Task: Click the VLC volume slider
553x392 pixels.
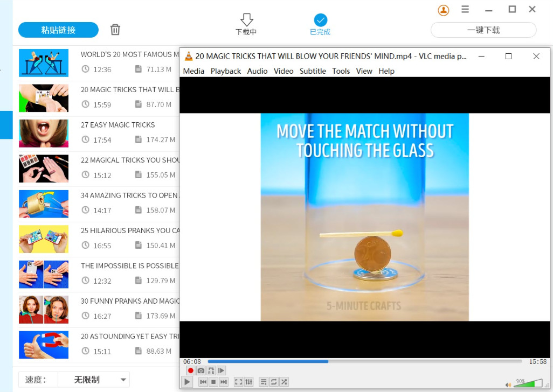Action: (528, 383)
